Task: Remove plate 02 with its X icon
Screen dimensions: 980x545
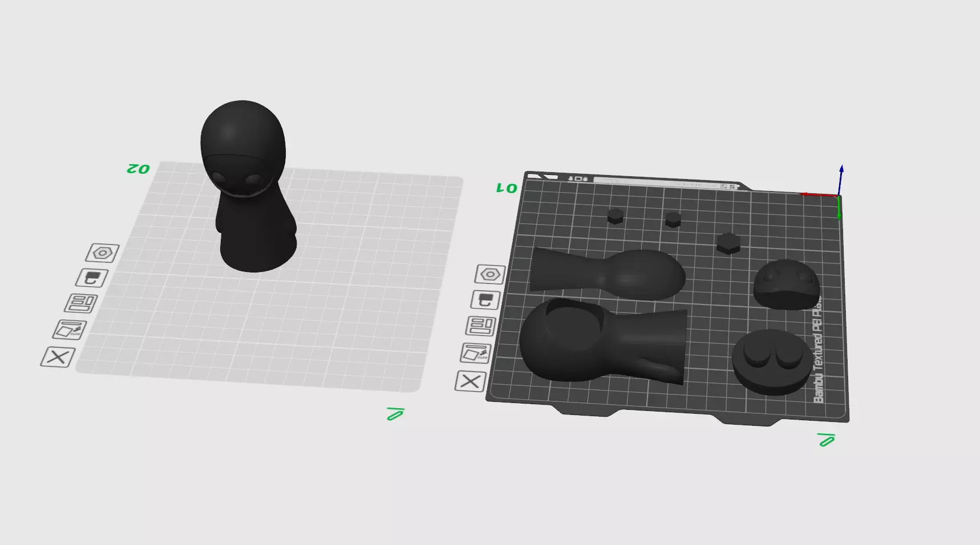Action: (58, 357)
